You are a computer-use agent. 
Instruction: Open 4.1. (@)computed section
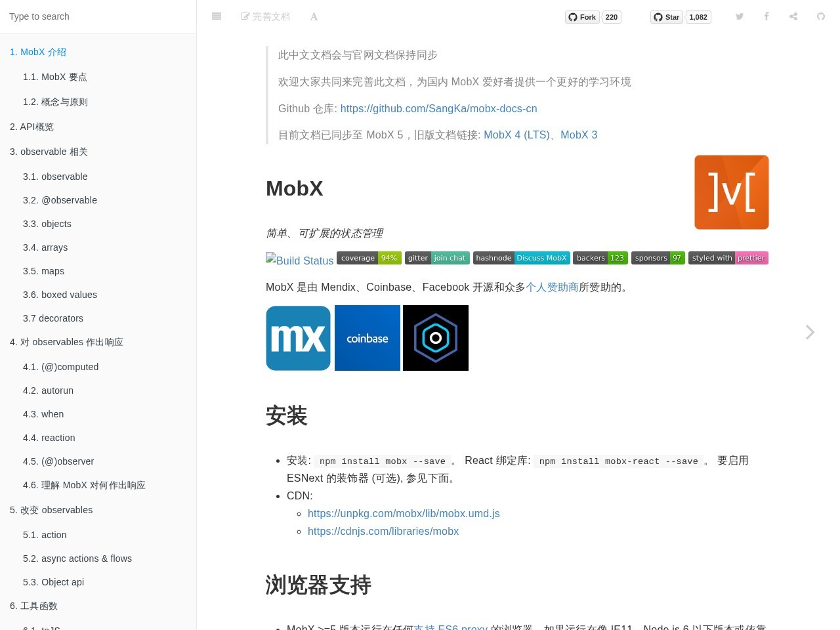click(x=98, y=367)
